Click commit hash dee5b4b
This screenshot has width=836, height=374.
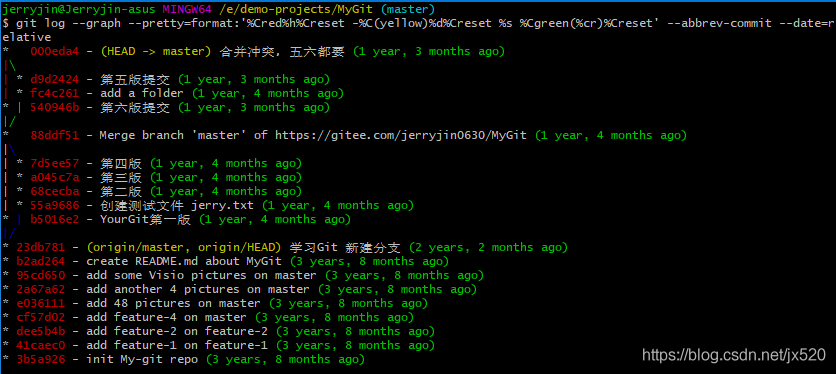[41, 331]
